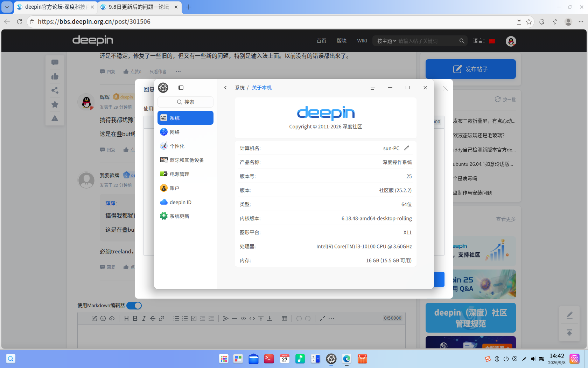Open 版块 in forum navigation
The height and width of the screenshot is (368, 588).
pyautogui.click(x=342, y=41)
